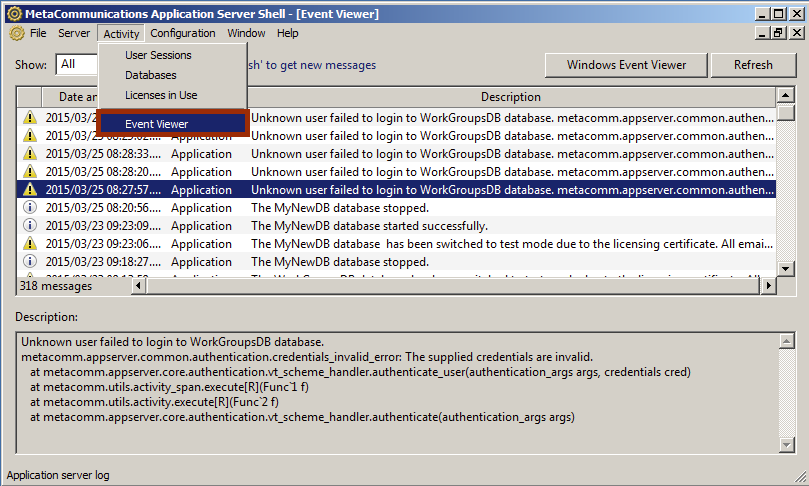Image resolution: width=809 pixels, height=486 pixels.
Task: Click the horizontal scrollbar left arrow
Action: [138, 285]
